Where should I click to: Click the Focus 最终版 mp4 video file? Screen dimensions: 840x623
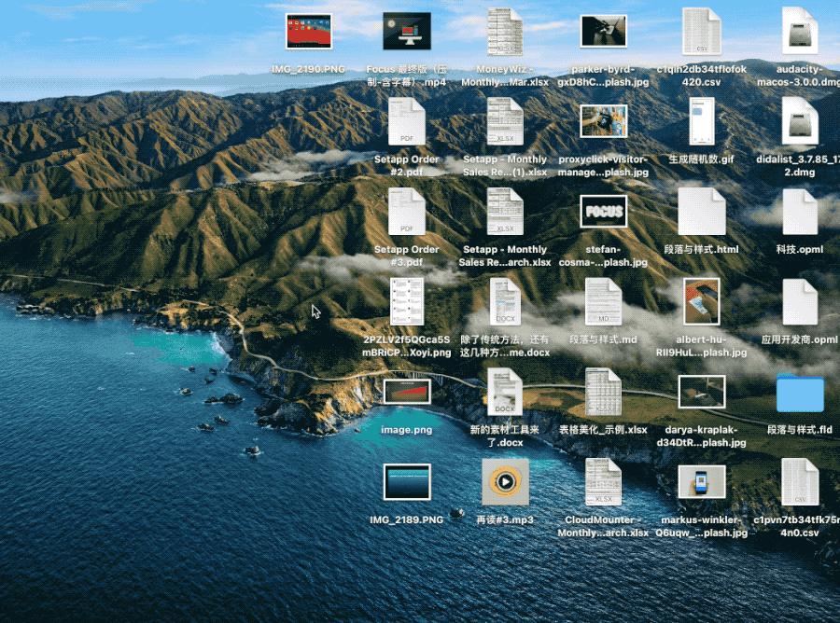point(407,32)
